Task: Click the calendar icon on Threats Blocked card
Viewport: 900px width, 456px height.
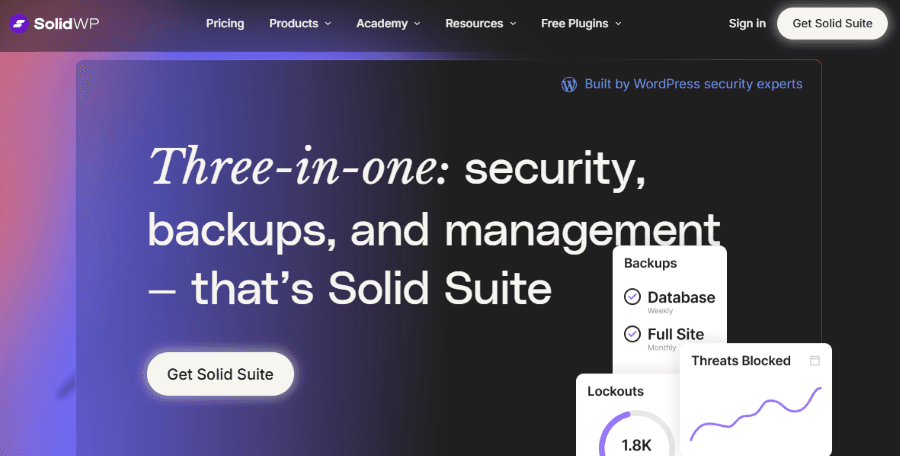Action: click(814, 361)
